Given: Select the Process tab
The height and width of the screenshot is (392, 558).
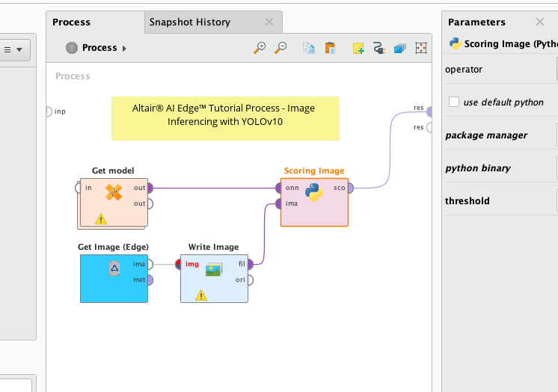Looking at the screenshot, I should click(x=72, y=22).
